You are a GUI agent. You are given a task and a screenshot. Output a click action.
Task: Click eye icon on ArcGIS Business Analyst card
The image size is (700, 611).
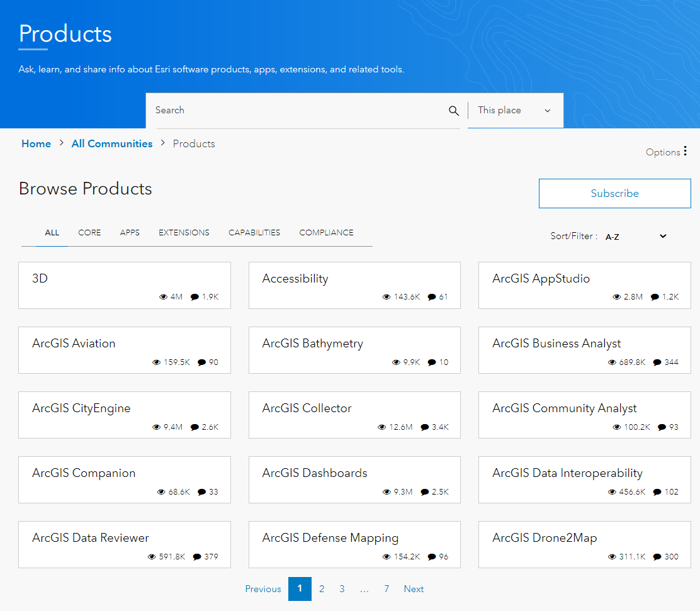[x=612, y=362]
